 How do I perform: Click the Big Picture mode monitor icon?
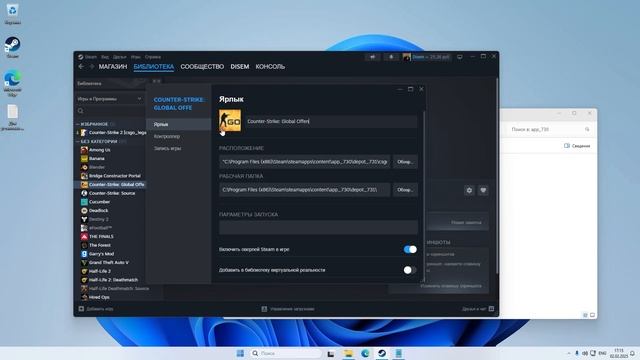coord(460,57)
